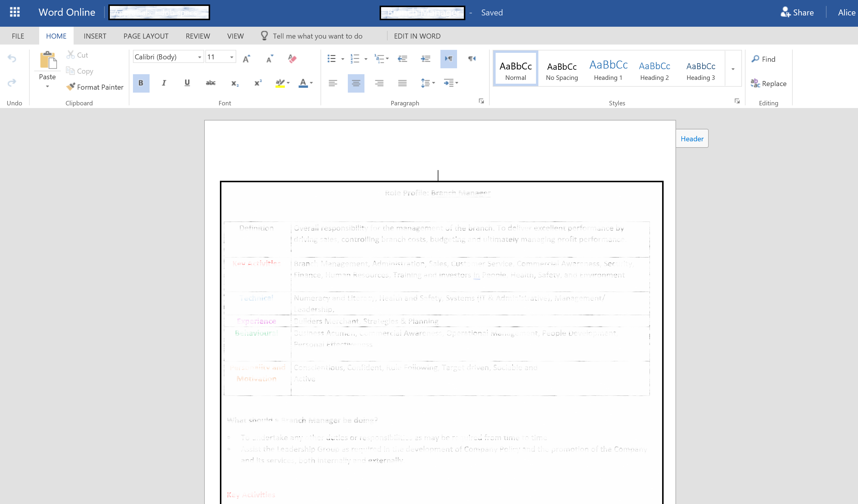Open Replace in Editing group

pos(768,83)
